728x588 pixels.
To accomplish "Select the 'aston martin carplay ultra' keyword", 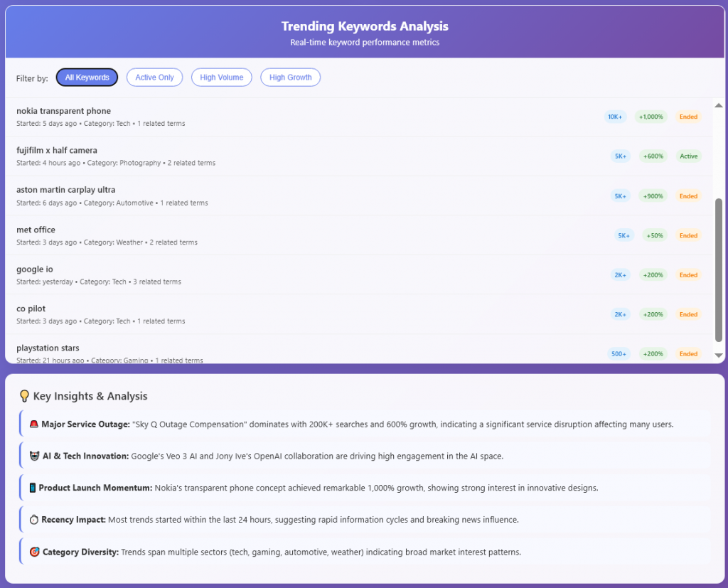I will click(66, 190).
